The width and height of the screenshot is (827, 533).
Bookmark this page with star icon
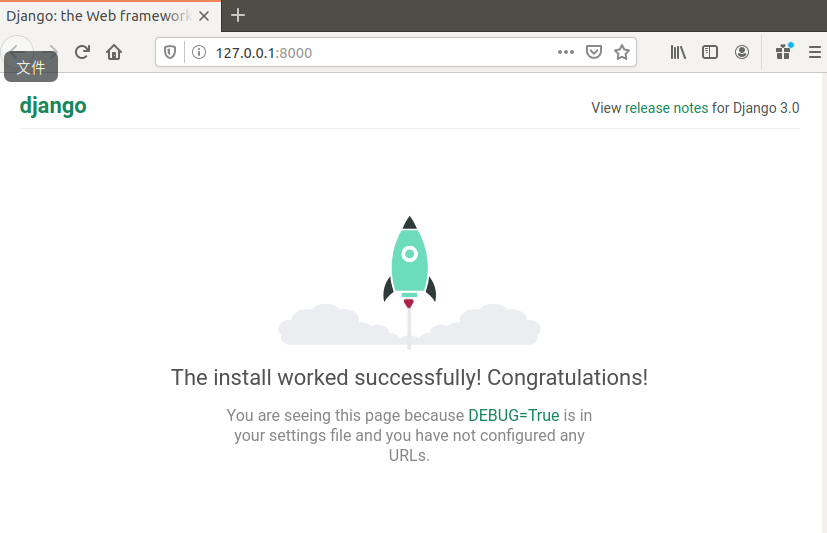click(x=622, y=52)
